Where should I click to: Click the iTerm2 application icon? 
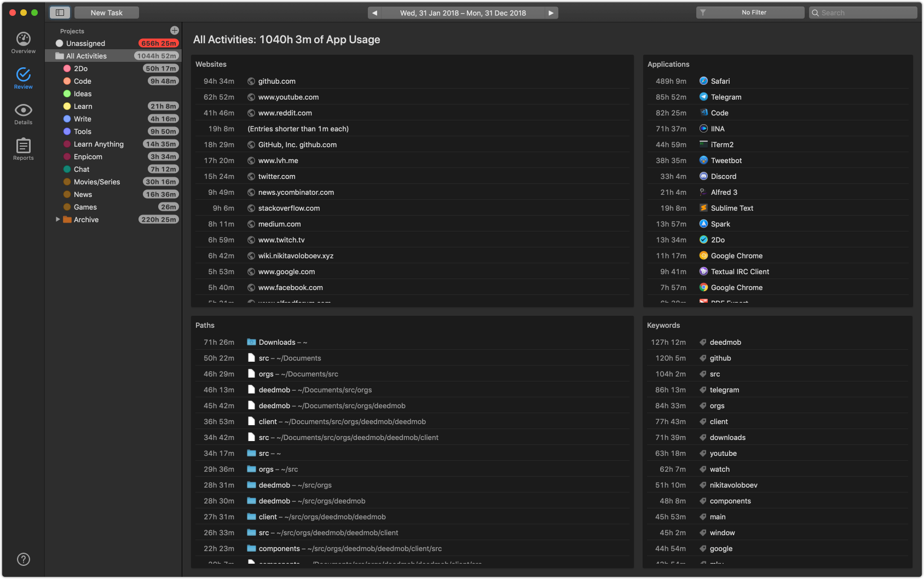coord(704,144)
